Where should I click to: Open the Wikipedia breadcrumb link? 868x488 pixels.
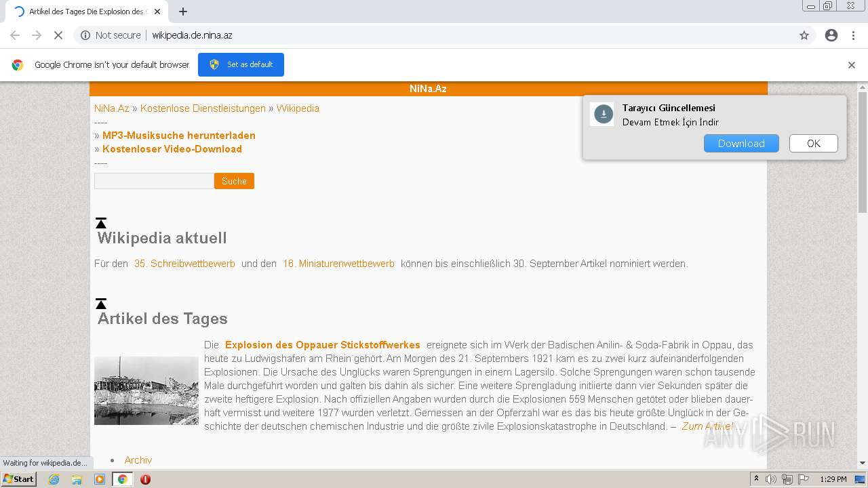tap(298, 108)
